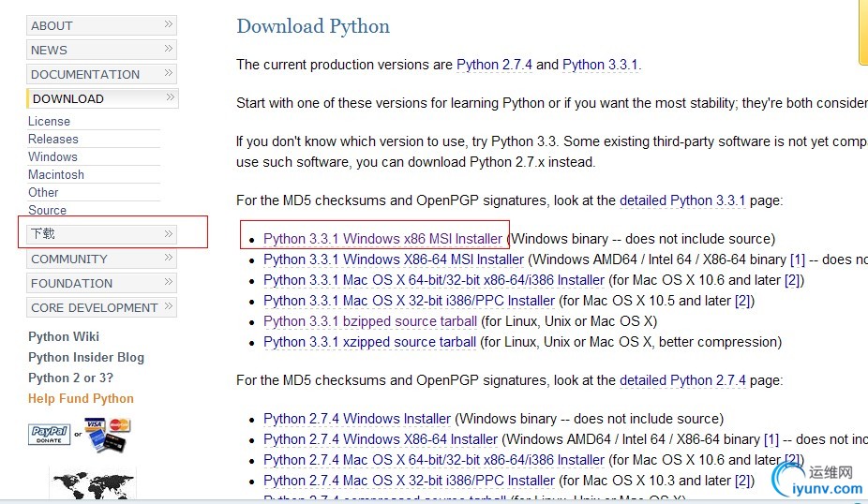
Task: Open the Macintosh submenu link
Action: (56, 174)
